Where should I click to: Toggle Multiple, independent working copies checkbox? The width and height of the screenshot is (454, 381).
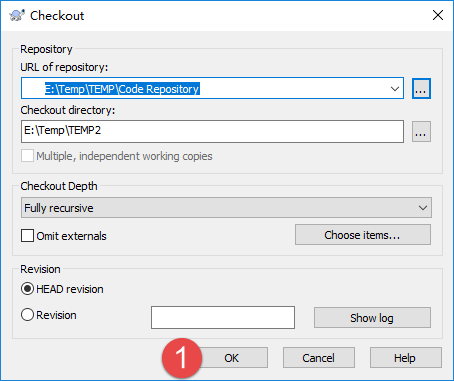click(x=27, y=156)
